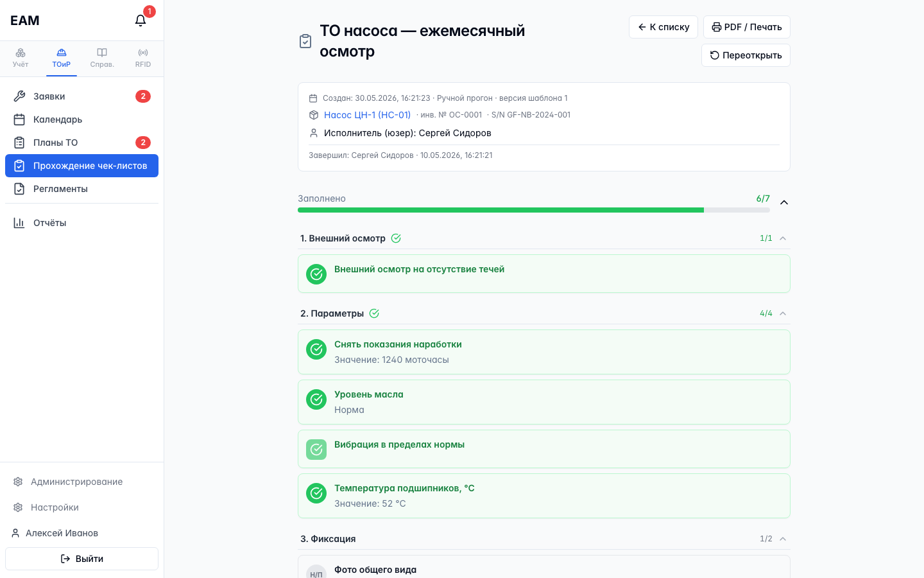
Task: Open the Календарь calendar icon
Action: (x=19, y=119)
